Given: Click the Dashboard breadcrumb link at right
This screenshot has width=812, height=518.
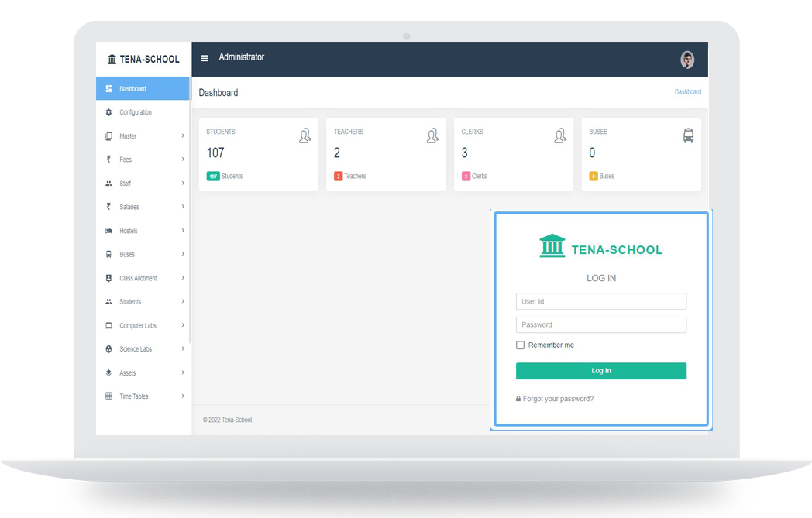Looking at the screenshot, I should coord(687,92).
